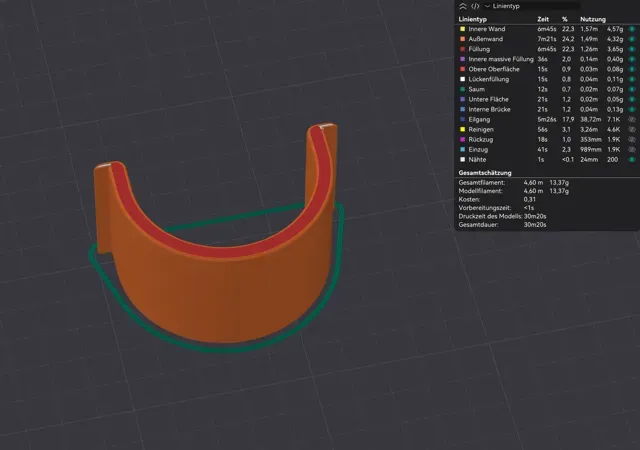This screenshot has width=640, height=450.
Task: Hide Außenwand lines via eye icon
Action: click(632, 39)
